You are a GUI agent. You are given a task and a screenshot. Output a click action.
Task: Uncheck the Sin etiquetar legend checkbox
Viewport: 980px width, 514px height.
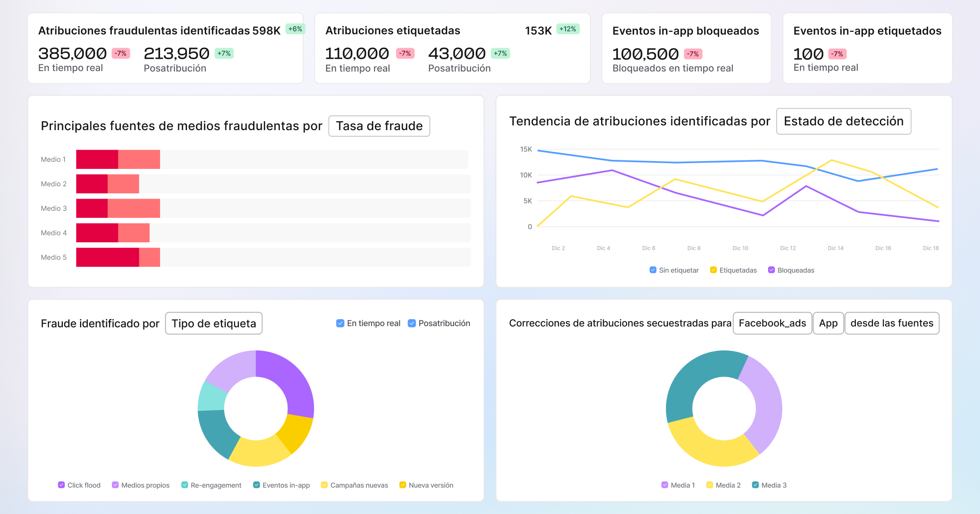coord(653,270)
